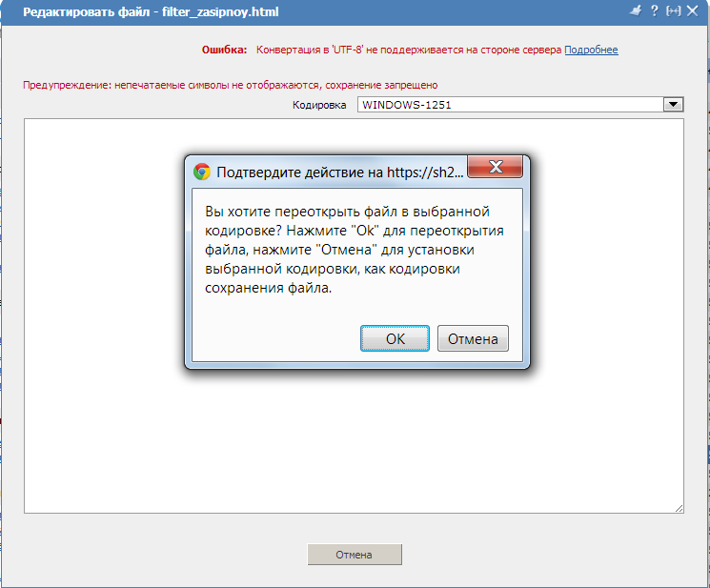Confirm reopening the file with OK
Image resolution: width=710 pixels, height=588 pixels.
click(395, 338)
